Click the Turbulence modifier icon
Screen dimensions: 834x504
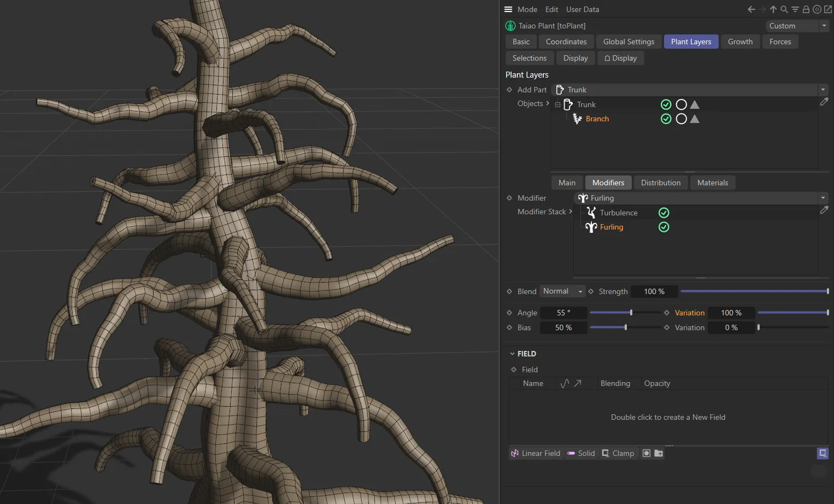pyautogui.click(x=591, y=212)
